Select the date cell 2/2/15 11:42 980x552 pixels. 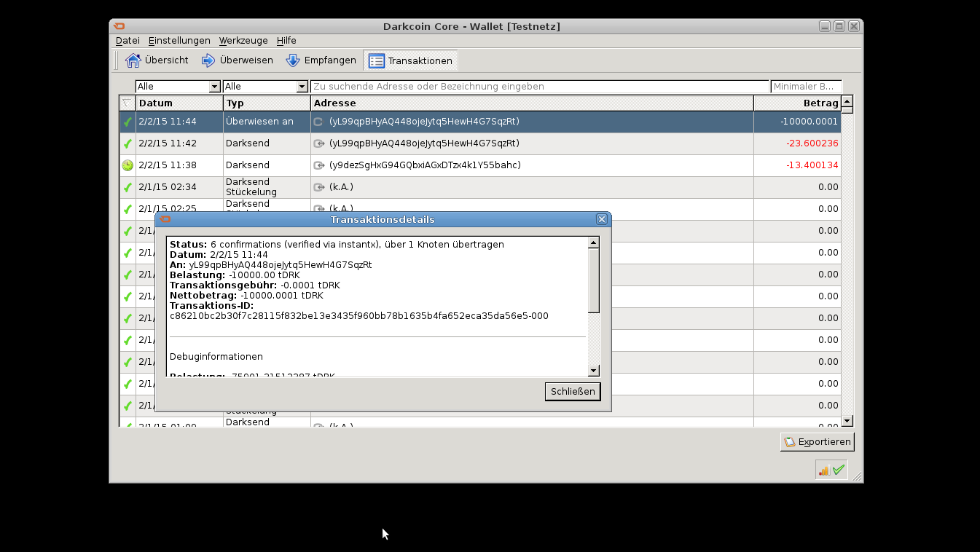coord(179,143)
